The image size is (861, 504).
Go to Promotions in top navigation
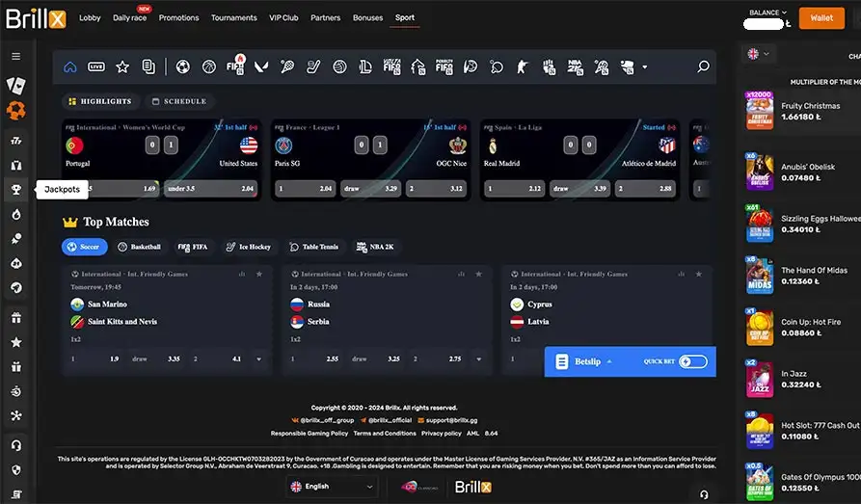tap(179, 17)
